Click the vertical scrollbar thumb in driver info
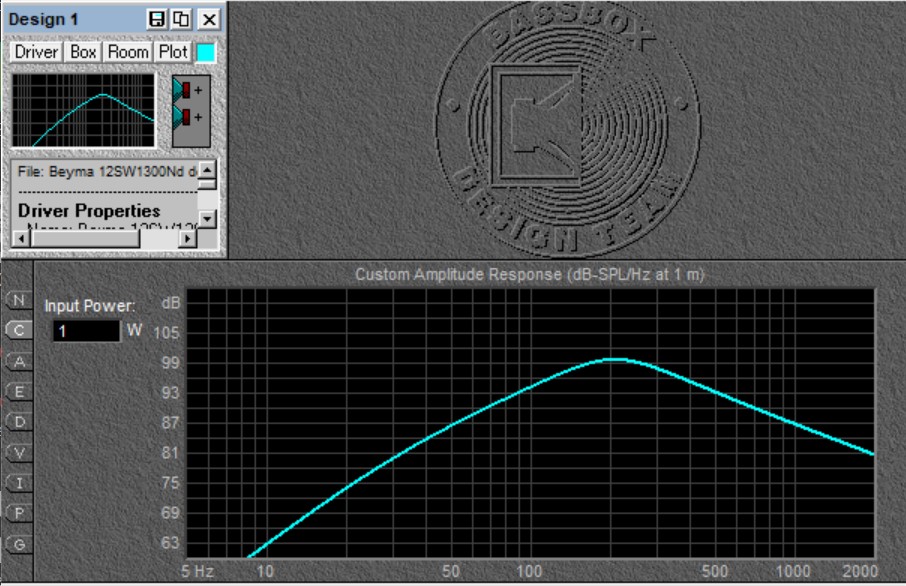The height and width of the screenshot is (586, 906). 207,184
